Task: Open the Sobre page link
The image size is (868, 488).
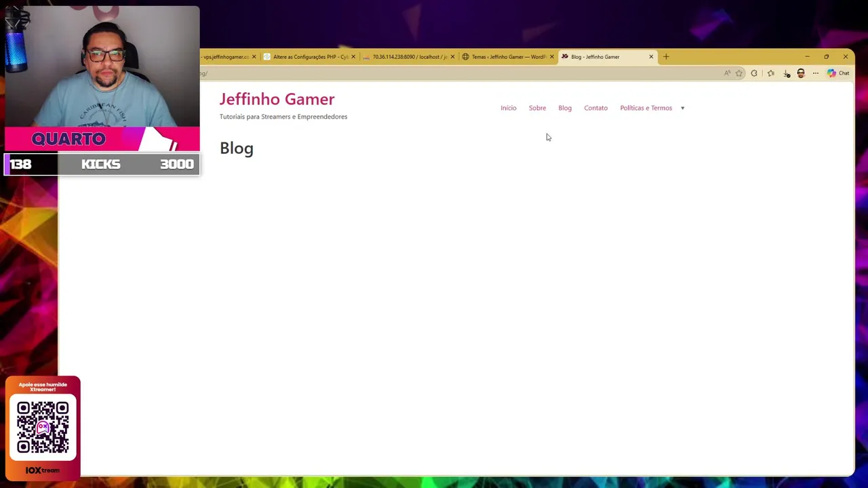Action: [537, 108]
